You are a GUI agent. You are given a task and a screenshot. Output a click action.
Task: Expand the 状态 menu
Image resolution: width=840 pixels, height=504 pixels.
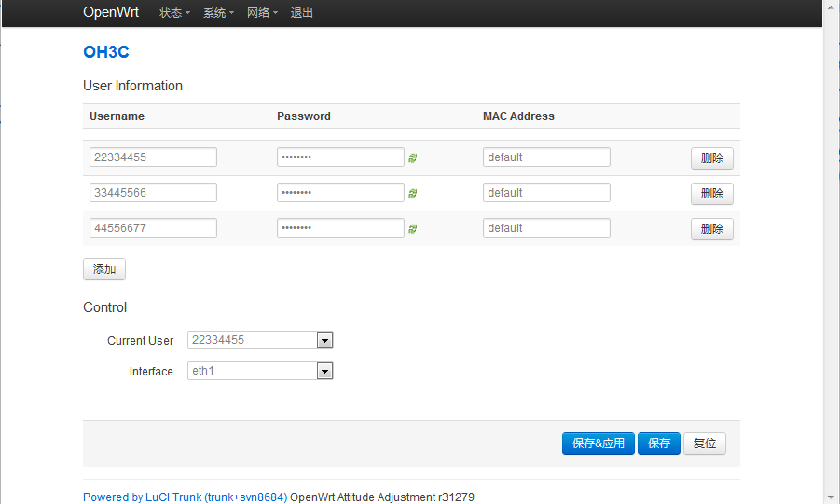click(174, 13)
